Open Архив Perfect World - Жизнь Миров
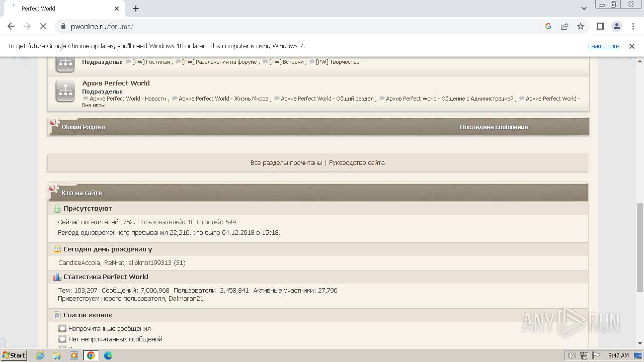The image size is (644, 362). click(x=223, y=99)
